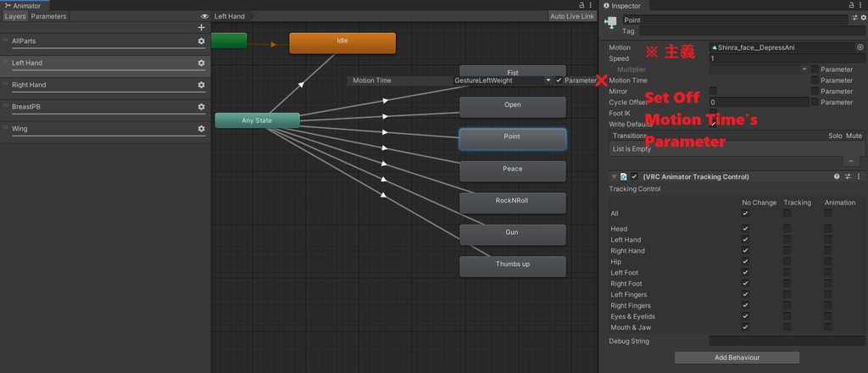Select the Gun state node

(513, 235)
